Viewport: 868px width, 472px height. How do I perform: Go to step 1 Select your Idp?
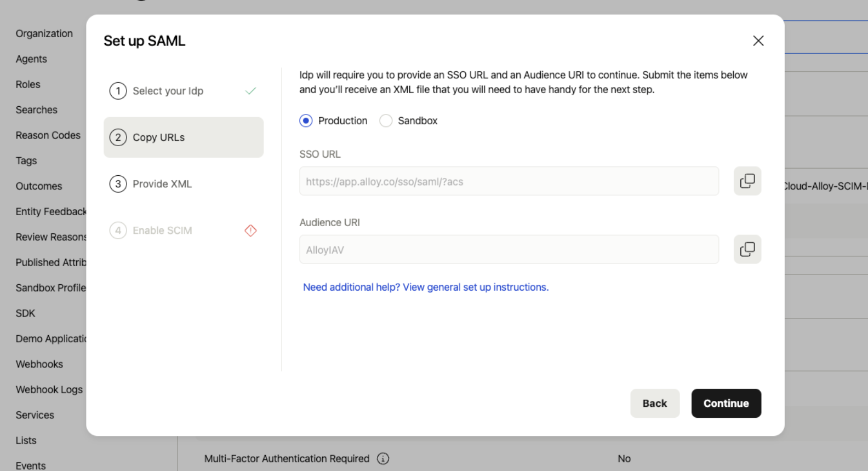pos(184,91)
